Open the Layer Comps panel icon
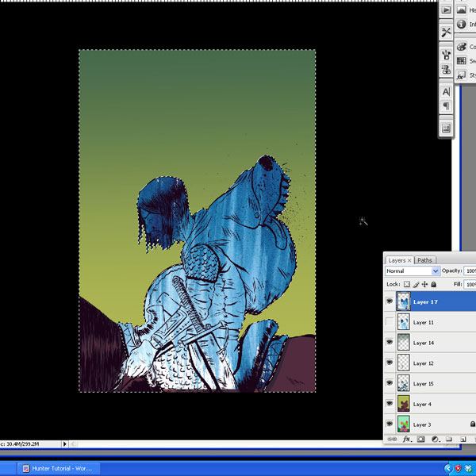Viewport: 476px width, 476px height. (x=446, y=127)
